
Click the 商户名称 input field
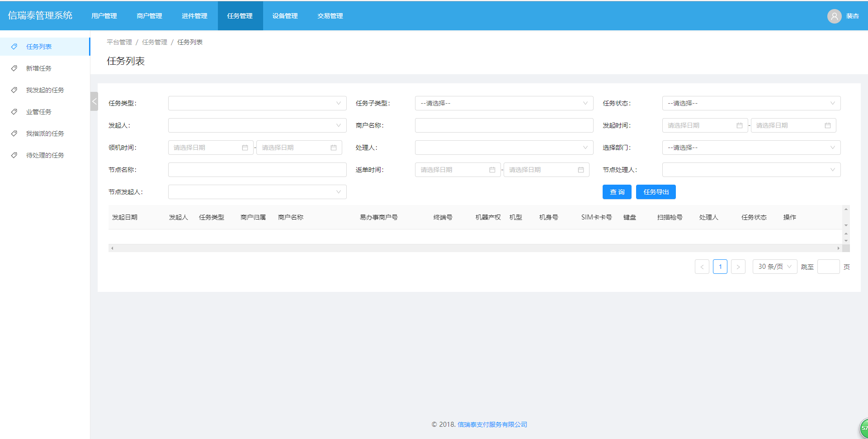[x=504, y=125]
